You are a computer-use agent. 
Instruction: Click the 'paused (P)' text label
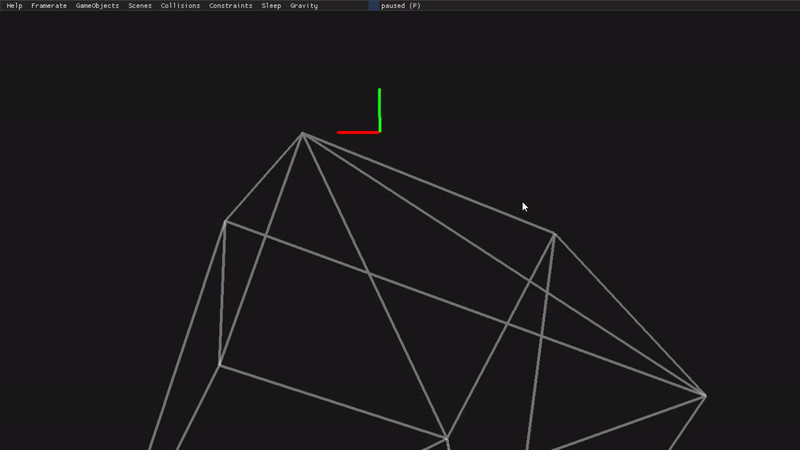(401, 6)
